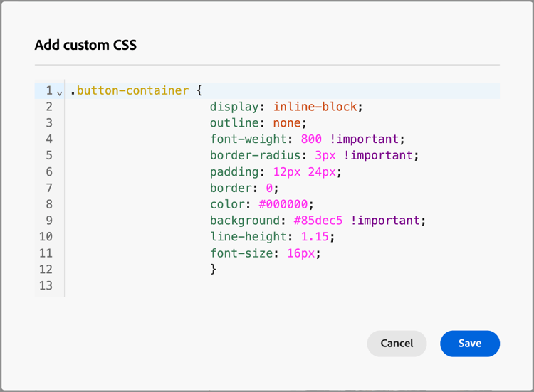This screenshot has width=534, height=392.
Task: Click the opening curly brace on line 1
Action: [x=199, y=90]
